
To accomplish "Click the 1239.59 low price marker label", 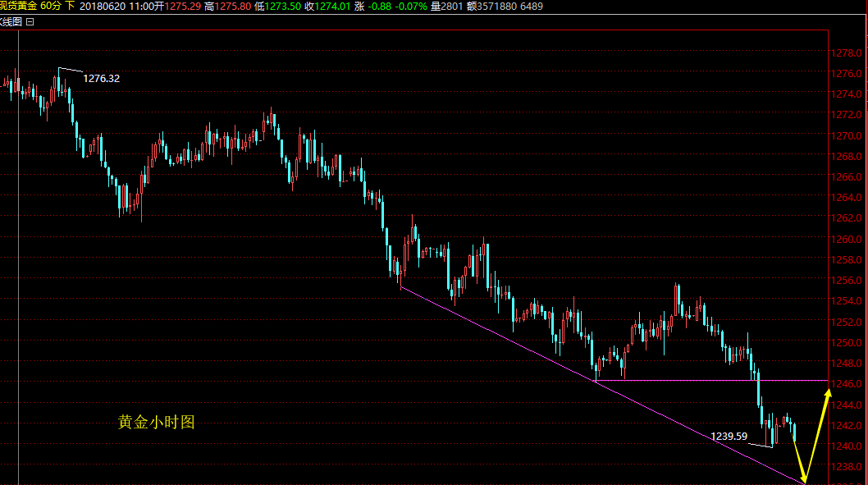I will pos(729,437).
